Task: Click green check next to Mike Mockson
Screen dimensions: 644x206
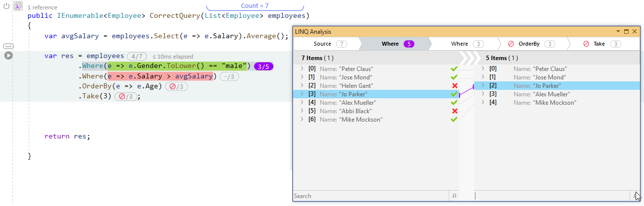Action: click(x=454, y=119)
